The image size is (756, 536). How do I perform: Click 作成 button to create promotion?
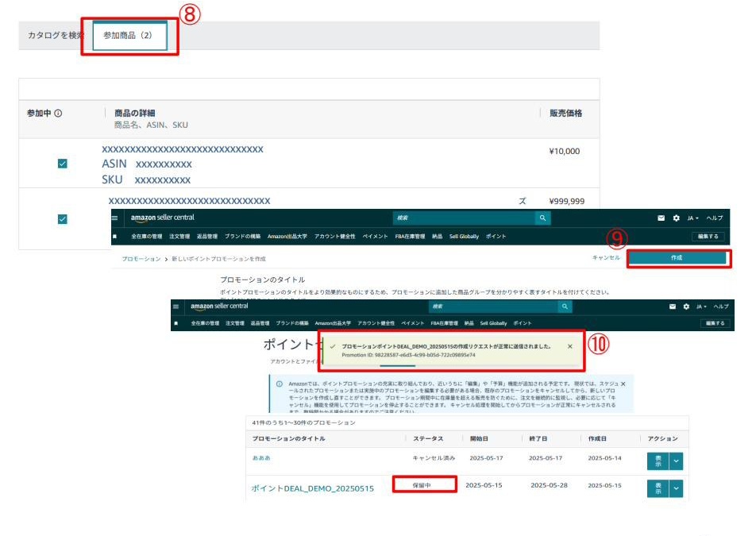(x=677, y=258)
